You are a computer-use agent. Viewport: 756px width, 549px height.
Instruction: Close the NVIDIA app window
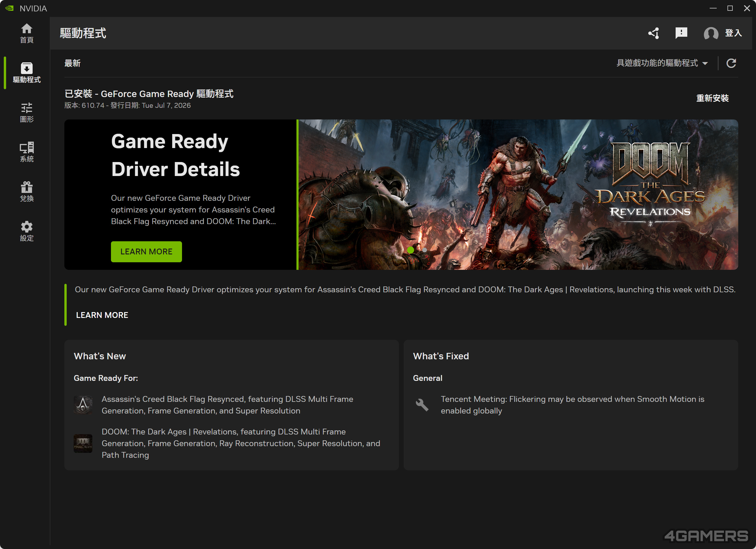[x=747, y=8]
